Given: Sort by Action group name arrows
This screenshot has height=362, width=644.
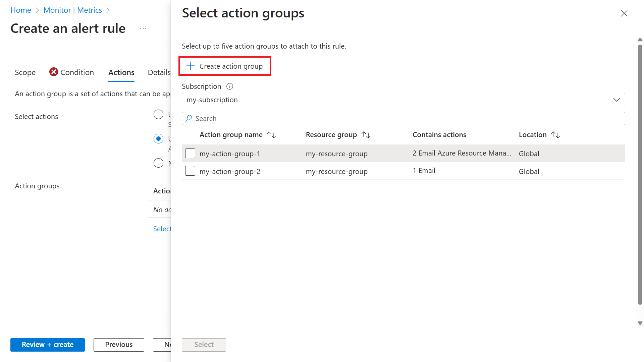Looking at the screenshot, I should click(x=271, y=135).
